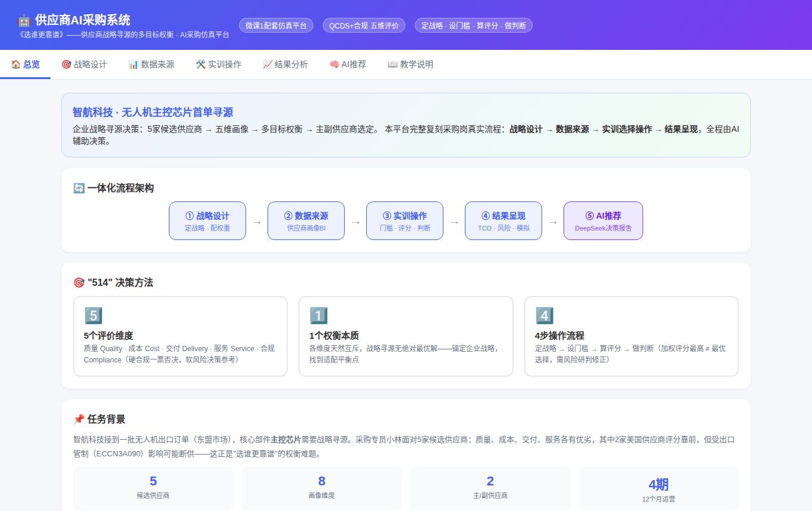The width and height of the screenshot is (812, 511).
Task: Click the 4步操作流程 card heading
Action: (x=559, y=335)
